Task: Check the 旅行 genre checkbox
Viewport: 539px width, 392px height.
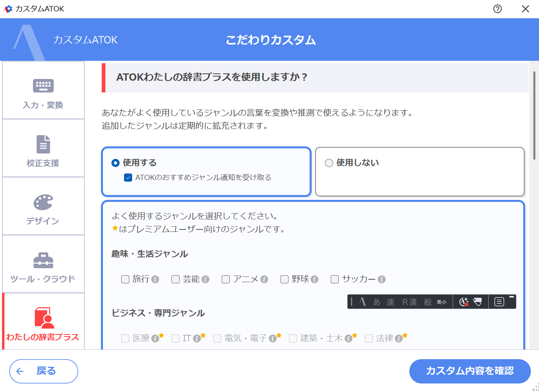Action: [x=125, y=279]
